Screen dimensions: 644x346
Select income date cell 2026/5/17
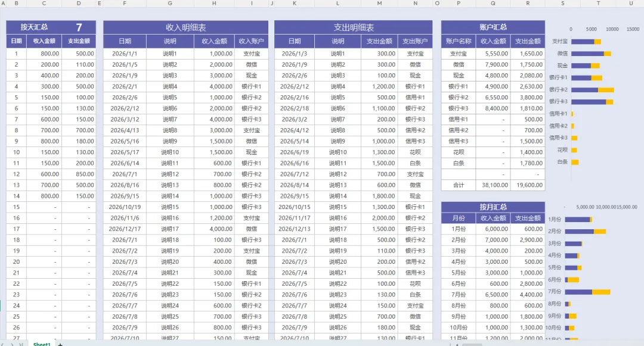click(125, 152)
